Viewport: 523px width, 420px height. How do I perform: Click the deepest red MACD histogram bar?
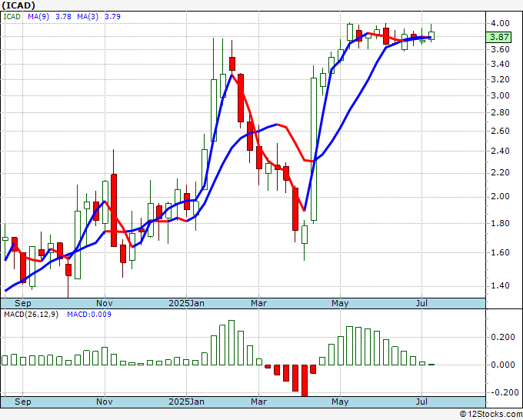(x=305, y=381)
